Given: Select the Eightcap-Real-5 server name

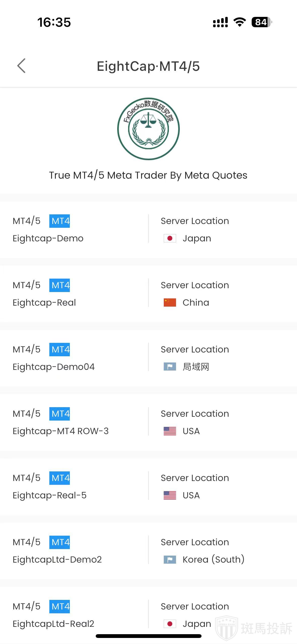Looking at the screenshot, I should 50,495.
